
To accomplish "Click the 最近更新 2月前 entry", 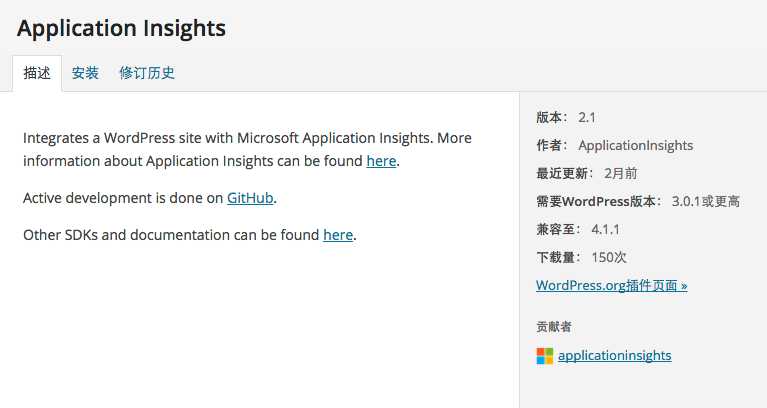I will point(587,173).
